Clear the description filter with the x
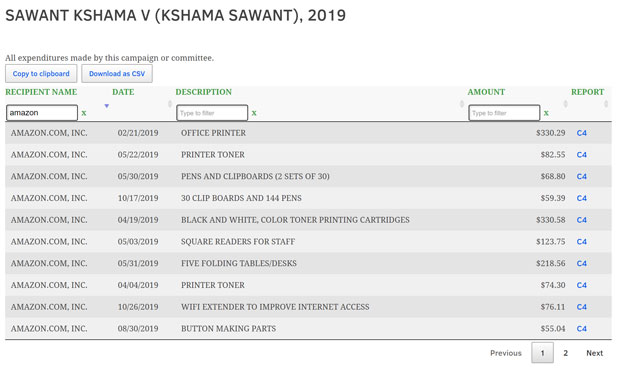620x370 pixels. pos(254,113)
